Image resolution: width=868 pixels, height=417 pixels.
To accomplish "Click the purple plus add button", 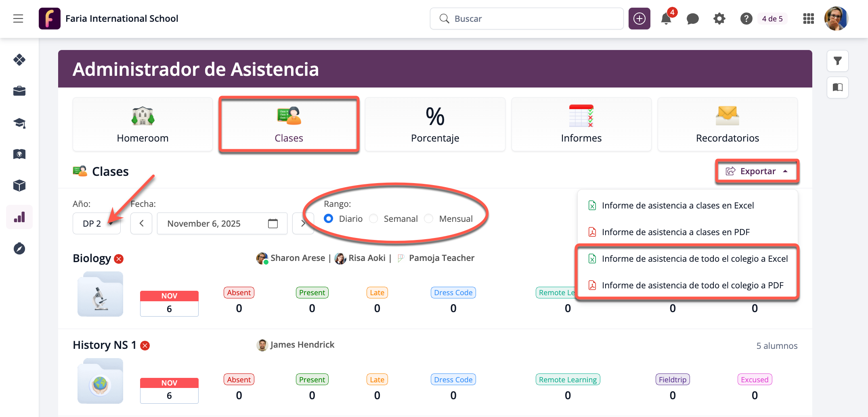I will coord(639,19).
